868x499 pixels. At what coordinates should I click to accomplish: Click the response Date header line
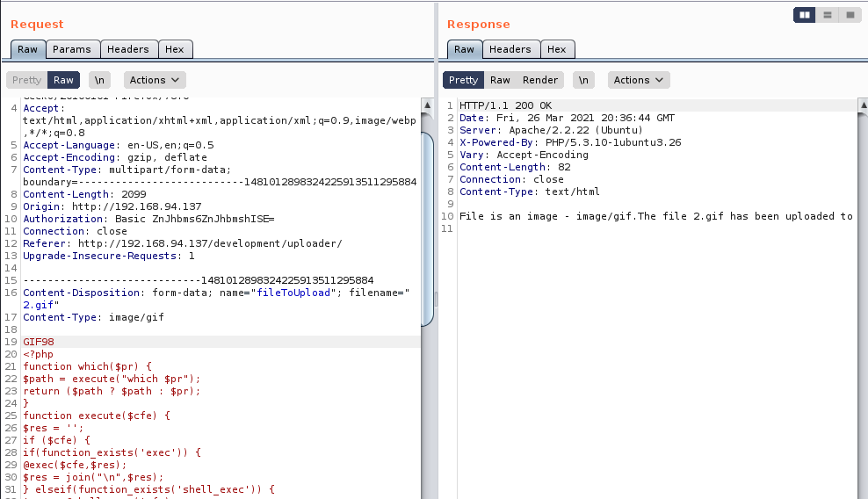567,118
